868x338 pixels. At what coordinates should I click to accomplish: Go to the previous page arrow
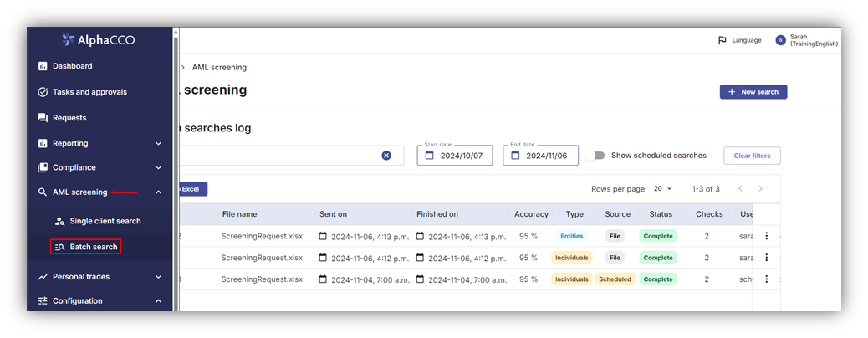click(x=741, y=189)
